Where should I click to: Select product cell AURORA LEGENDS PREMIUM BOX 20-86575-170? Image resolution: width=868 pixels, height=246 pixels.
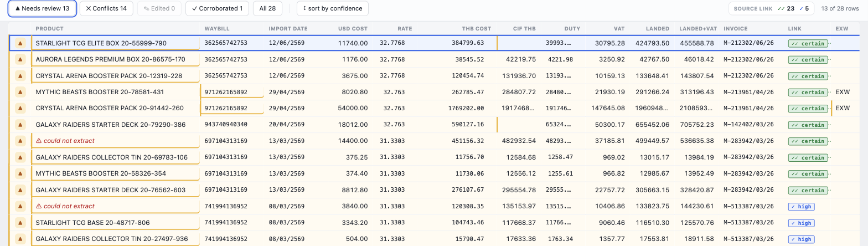[x=115, y=59]
